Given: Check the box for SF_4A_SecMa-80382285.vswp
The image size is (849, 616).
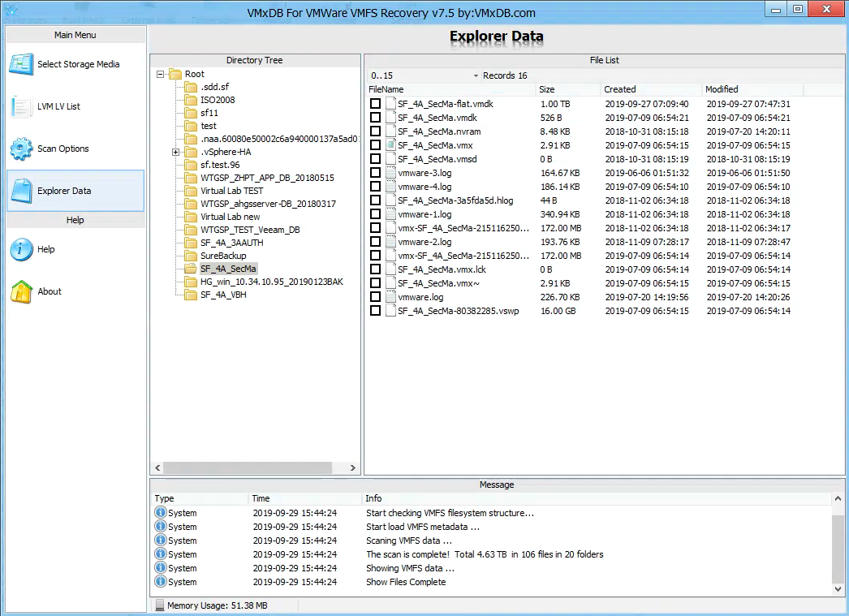Looking at the screenshot, I should click(x=375, y=311).
